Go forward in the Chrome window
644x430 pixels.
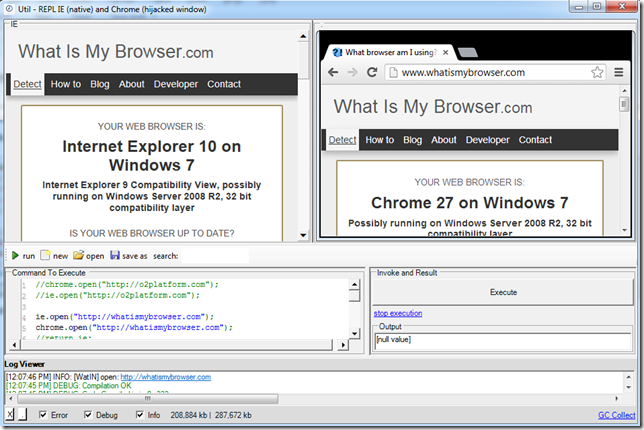click(x=352, y=72)
